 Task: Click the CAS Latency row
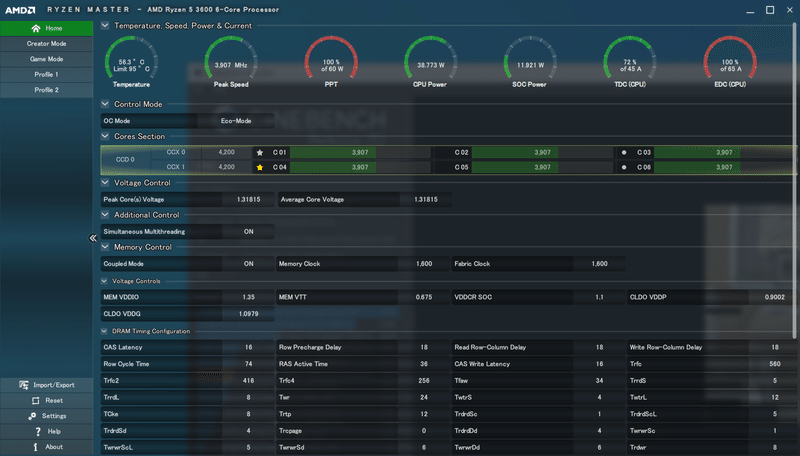(x=187, y=347)
